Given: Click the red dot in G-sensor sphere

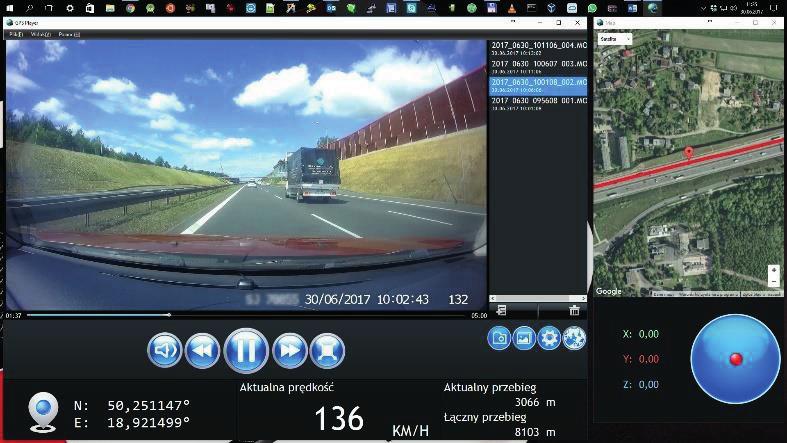Looking at the screenshot, I should [736, 359].
